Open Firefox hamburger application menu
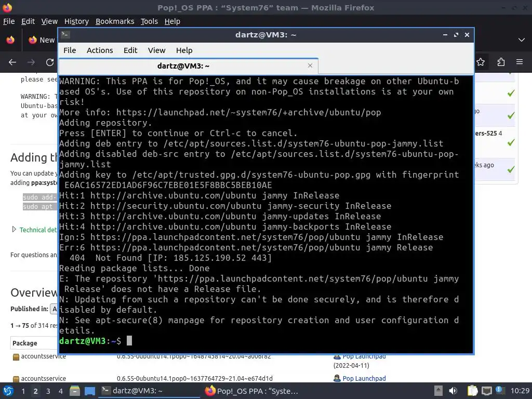This screenshot has width=532, height=399. tap(520, 62)
